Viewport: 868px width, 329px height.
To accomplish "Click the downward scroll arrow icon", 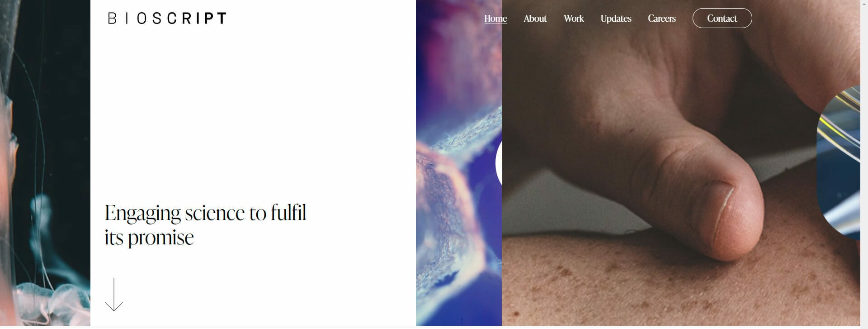I will click(114, 294).
